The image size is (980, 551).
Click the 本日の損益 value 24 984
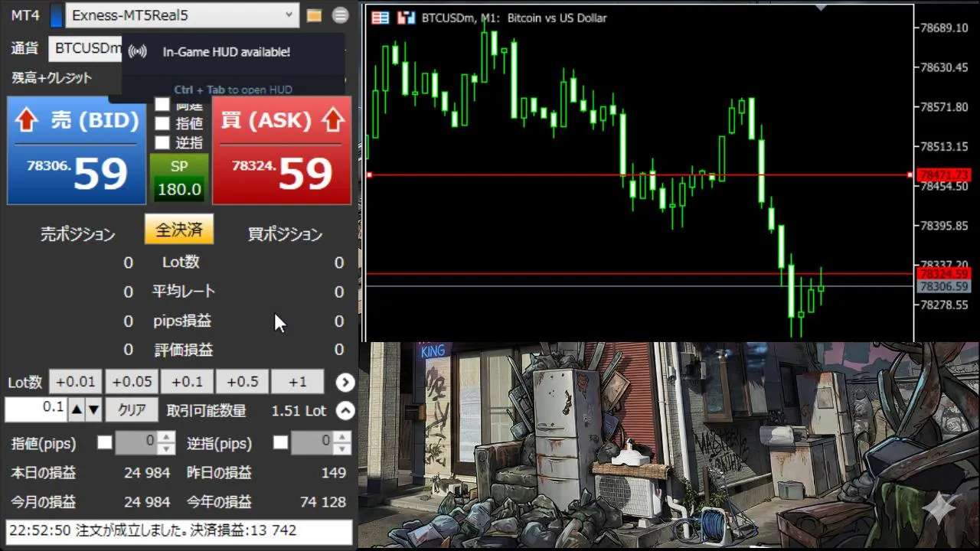[x=147, y=473]
